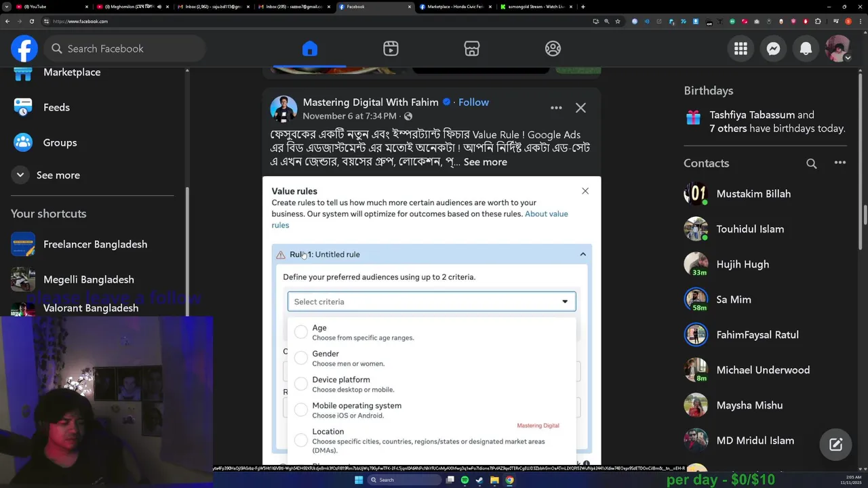Focus the Search Facebook field
Viewport: 868px width, 488px height.
[x=125, y=49]
